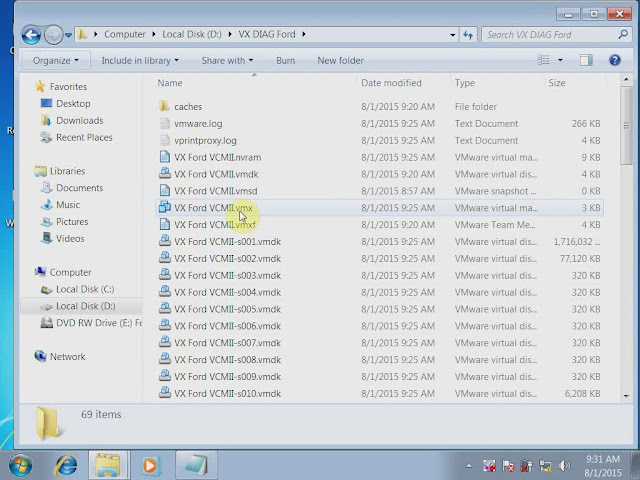Click file name VX Ford VCMII-s006.vmdk
Screen dimensions: 640x480
(x=227, y=326)
